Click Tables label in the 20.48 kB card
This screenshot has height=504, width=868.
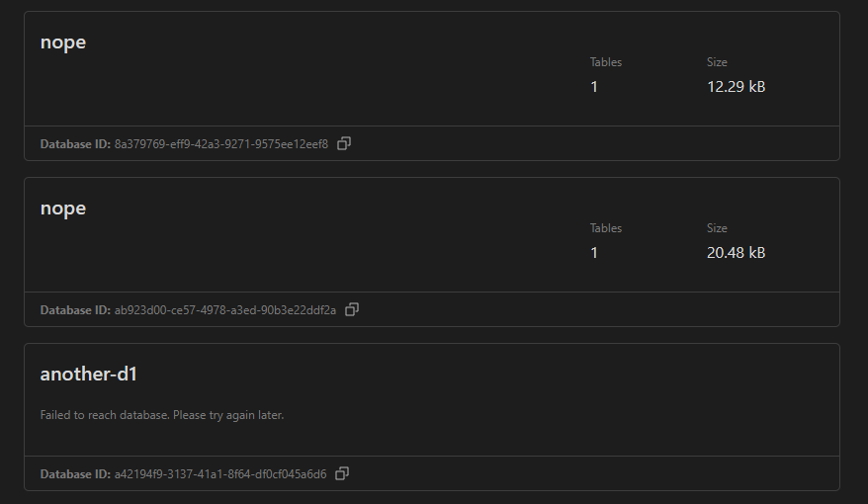point(606,228)
